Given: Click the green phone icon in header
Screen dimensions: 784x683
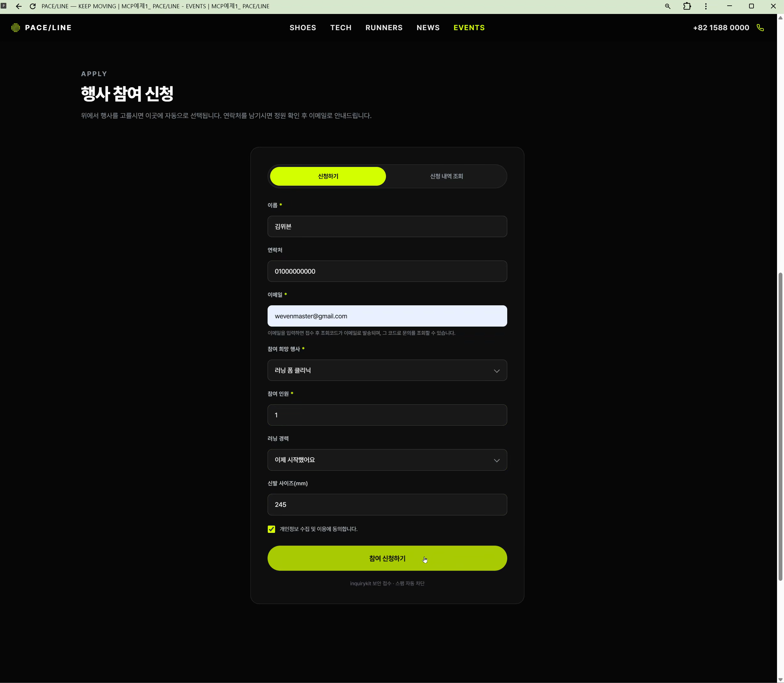Looking at the screenshot, I should coord(761,27).
